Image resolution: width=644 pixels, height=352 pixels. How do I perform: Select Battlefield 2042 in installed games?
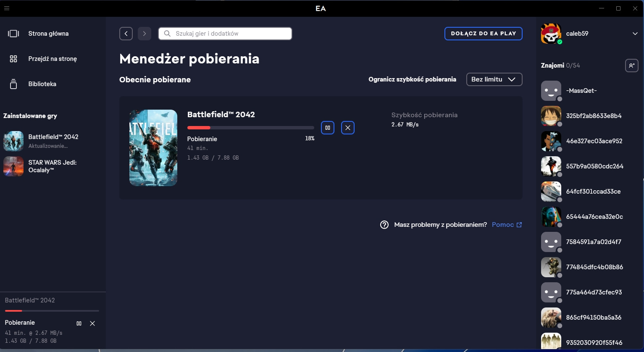pos(53,141)
